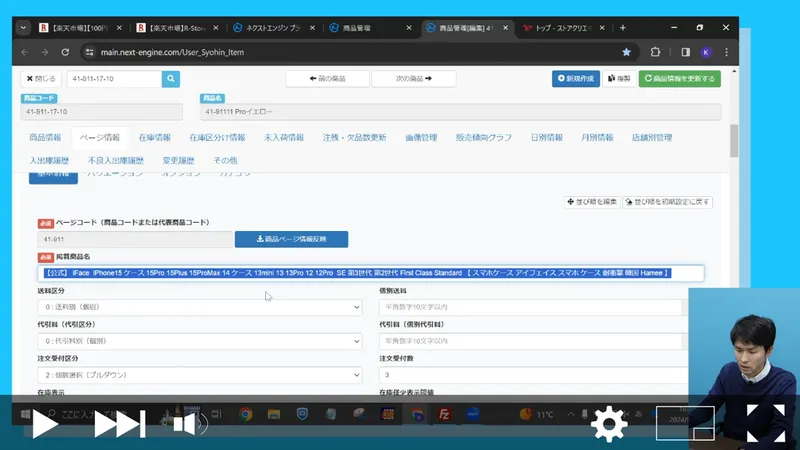Image resolution: width=800 pixels, height=450 pixels.
Task: Switch to the 在庫情報 tab
Action: click(155, 137)
